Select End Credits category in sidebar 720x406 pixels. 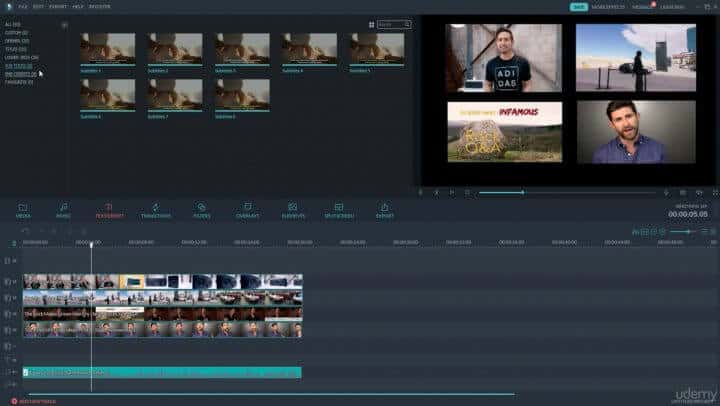pyautogui.click(x=19, y=73)
